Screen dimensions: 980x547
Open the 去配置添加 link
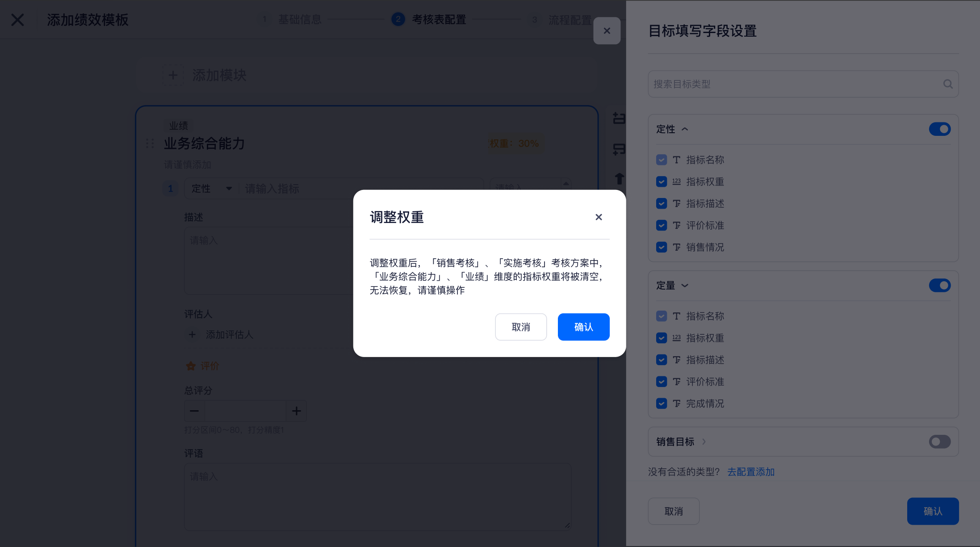[x=750, y=472]
